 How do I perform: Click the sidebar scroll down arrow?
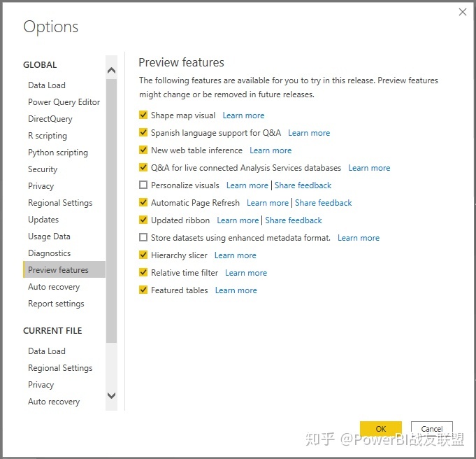tap(111, 395)
